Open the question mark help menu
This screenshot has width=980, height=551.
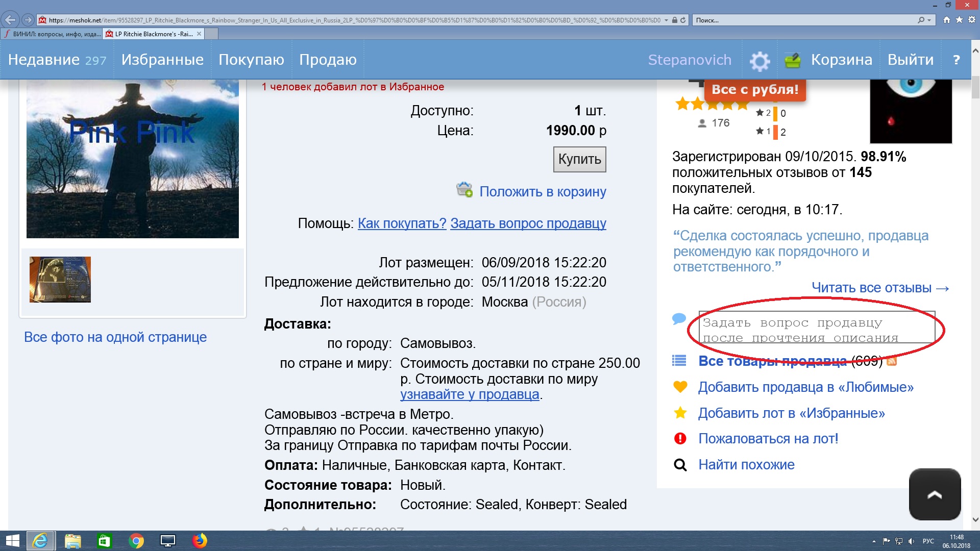[x=956, y=60]
